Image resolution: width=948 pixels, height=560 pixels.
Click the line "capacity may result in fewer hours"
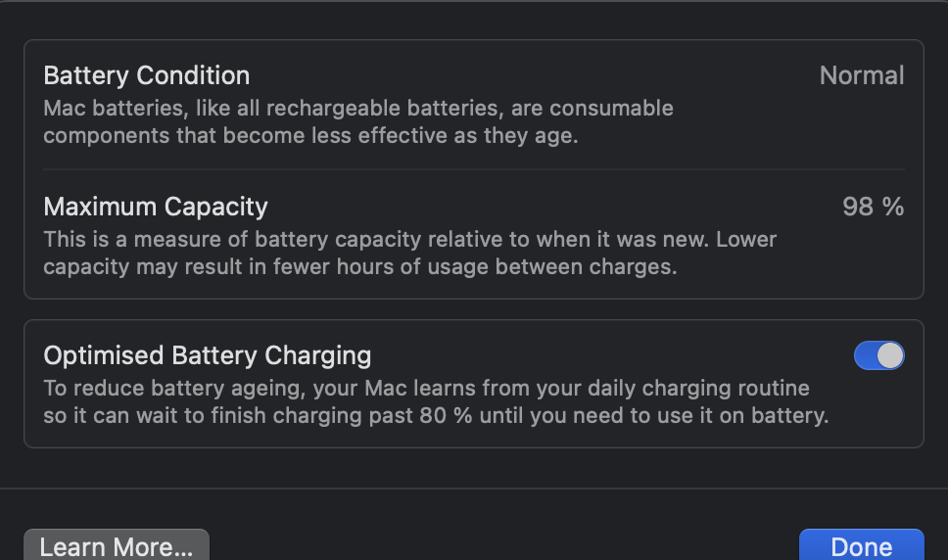(x=359, y=266)
